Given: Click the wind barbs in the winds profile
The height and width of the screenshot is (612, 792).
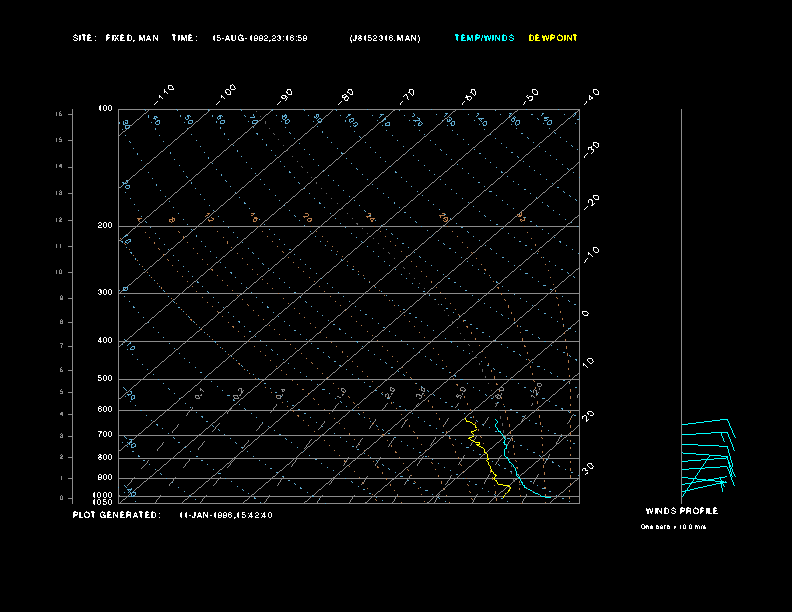Looking at the screenshot, I should (708, 455).
